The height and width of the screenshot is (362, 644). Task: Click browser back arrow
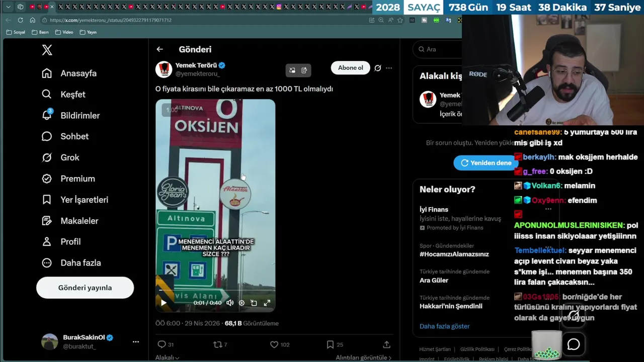tap(8, 20)
